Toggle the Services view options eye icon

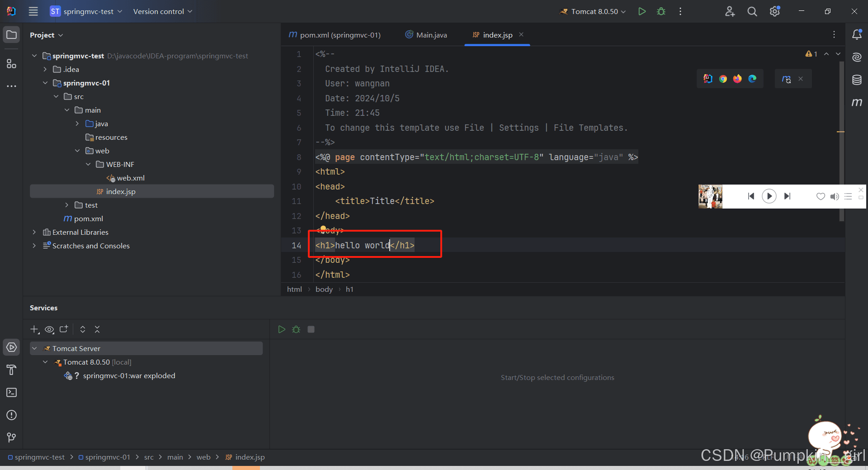tap(49, 329)
